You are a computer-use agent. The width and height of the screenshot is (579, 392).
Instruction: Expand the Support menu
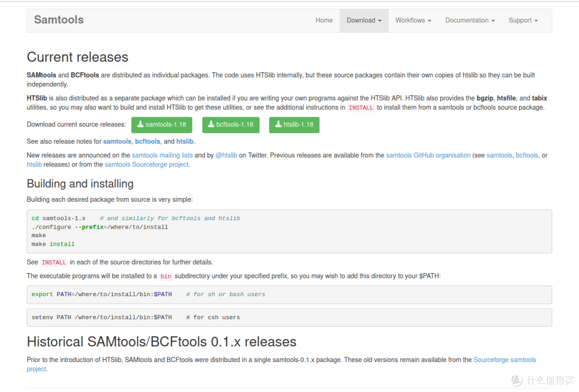pyautogui.click(x=522, y=20)
